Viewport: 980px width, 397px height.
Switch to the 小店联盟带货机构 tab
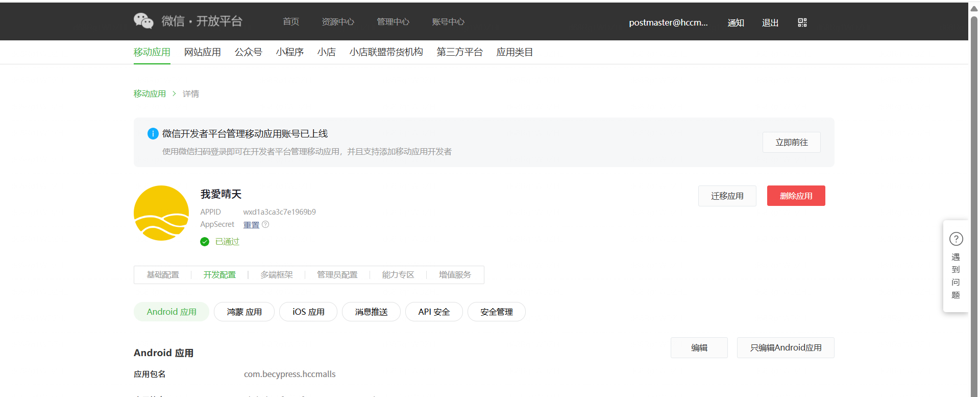386,52
